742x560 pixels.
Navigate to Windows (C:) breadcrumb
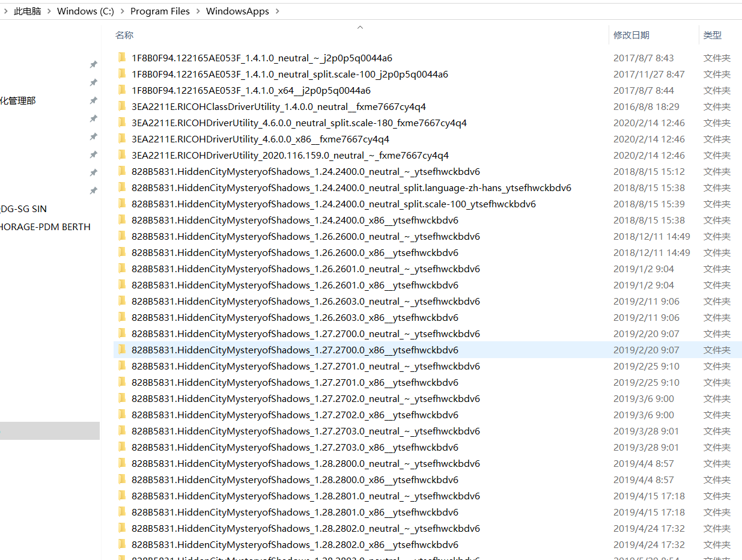(x=85, y=11)
